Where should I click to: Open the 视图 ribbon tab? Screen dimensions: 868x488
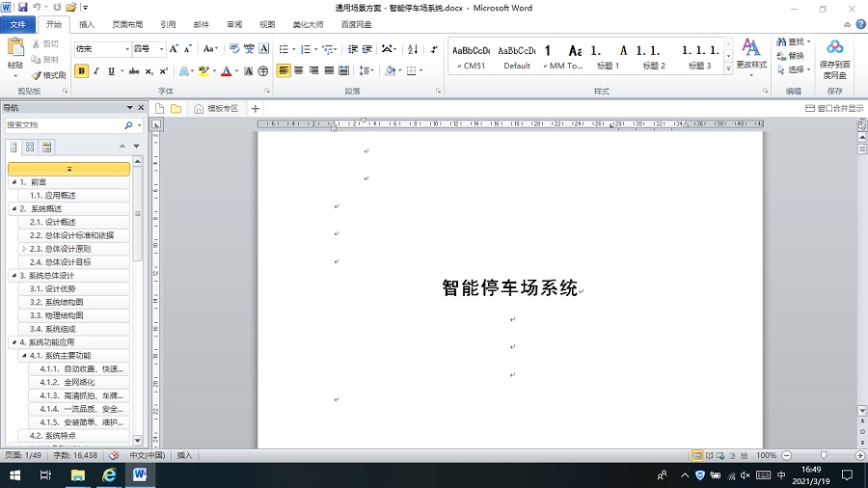(267, 24)
